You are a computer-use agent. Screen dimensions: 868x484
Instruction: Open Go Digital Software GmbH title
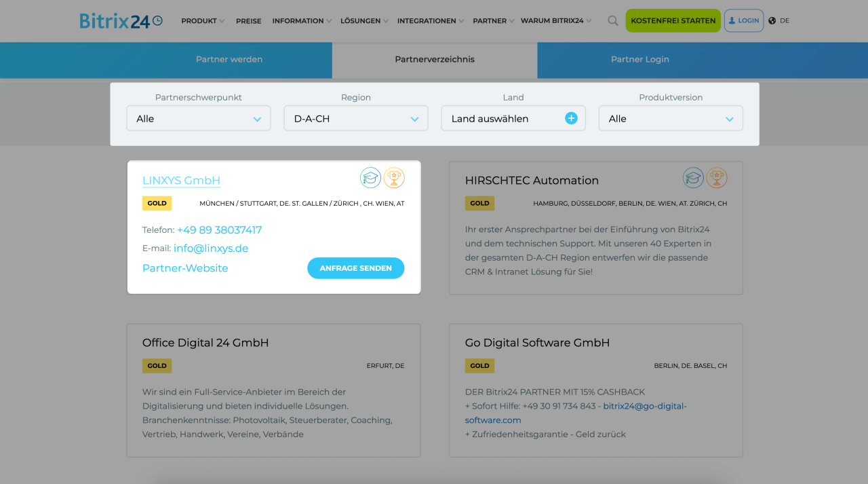(x=537, y=343)
